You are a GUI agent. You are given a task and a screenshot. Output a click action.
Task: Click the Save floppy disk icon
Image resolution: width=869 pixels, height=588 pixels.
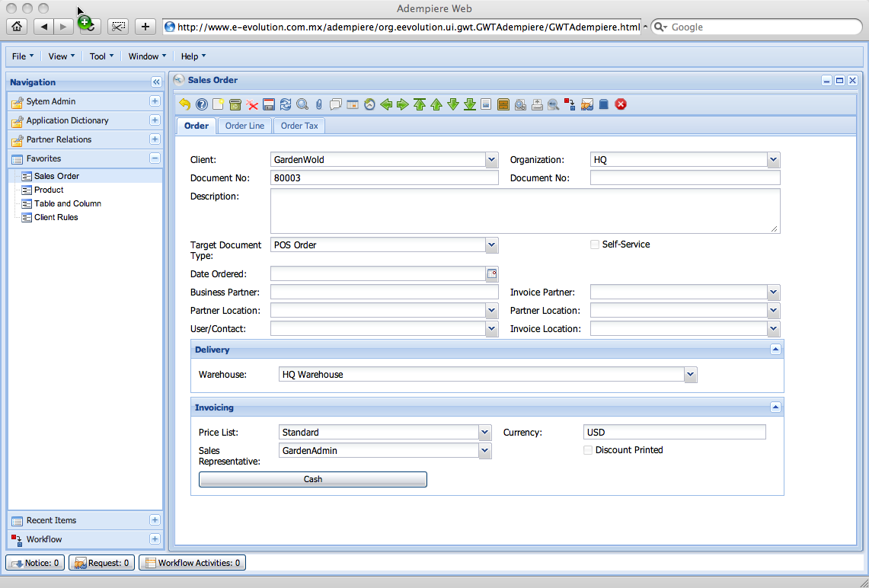pyautogui.click(x=269, y=105)
